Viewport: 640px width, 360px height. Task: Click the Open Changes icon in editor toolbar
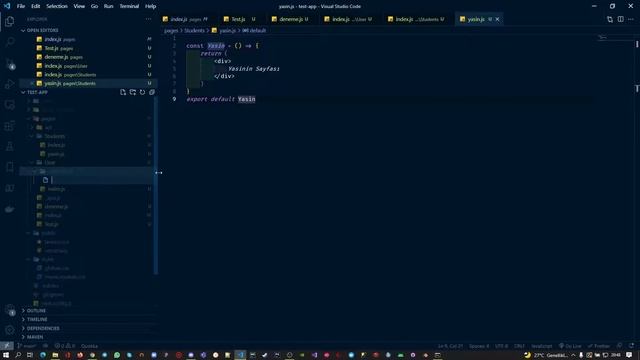(x=610, y=19)
